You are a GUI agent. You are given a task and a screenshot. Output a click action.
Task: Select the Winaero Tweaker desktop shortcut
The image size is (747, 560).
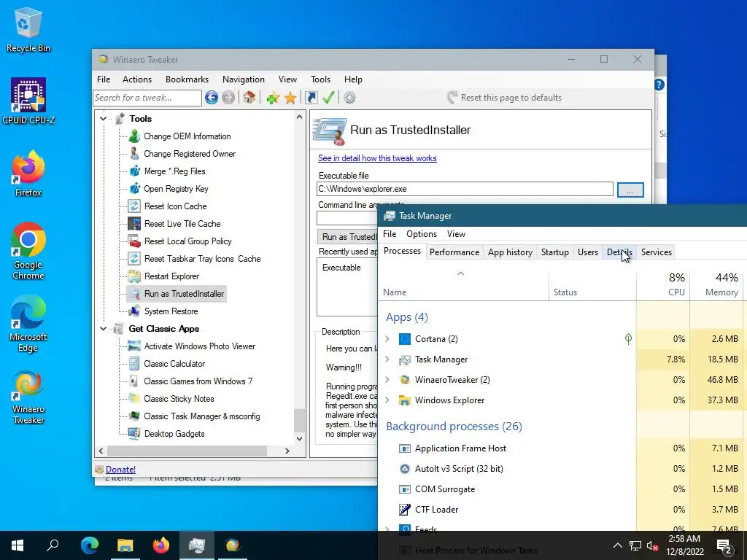coord(28,397)
